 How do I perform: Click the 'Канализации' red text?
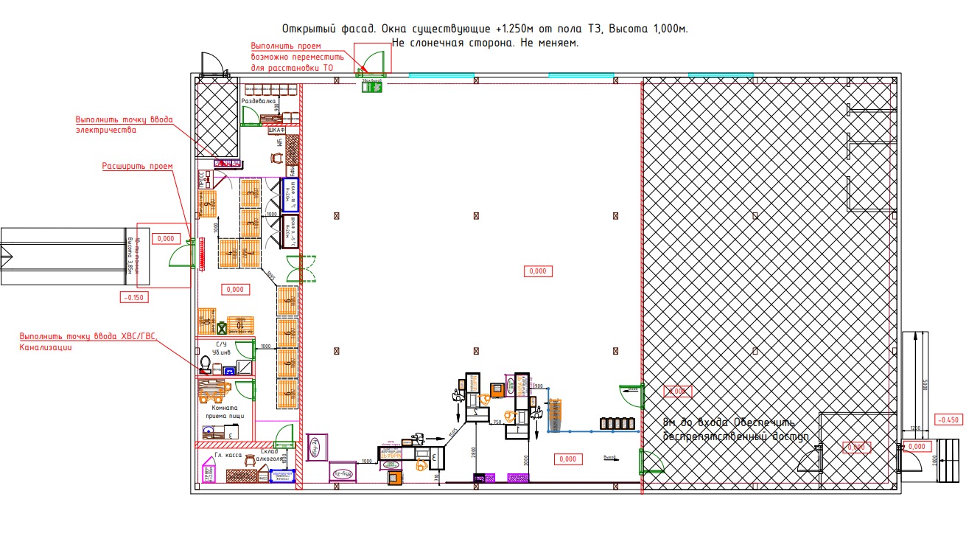point(46,347)
